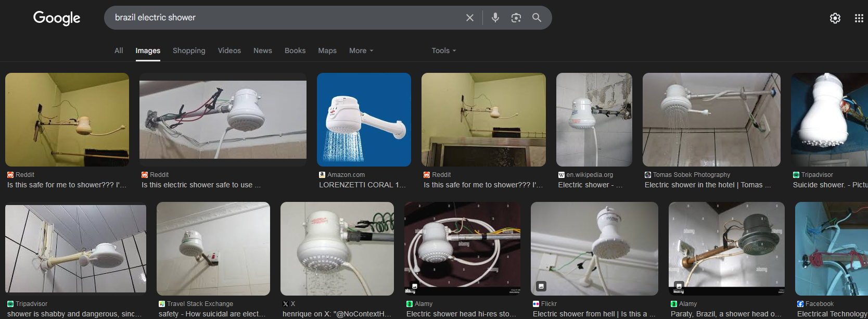868x319 pixels.
Task: Select the Images tab
Action: [x=148, y=50]
